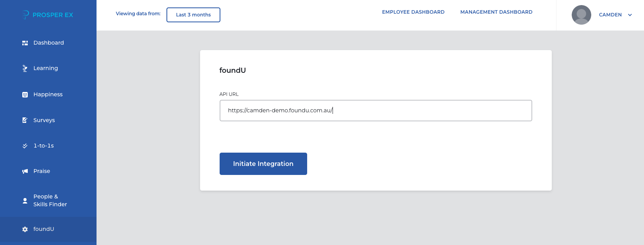The image size is (644, 245).
Task: Click the foundU gear icon
Action: [x=25, y=229]
